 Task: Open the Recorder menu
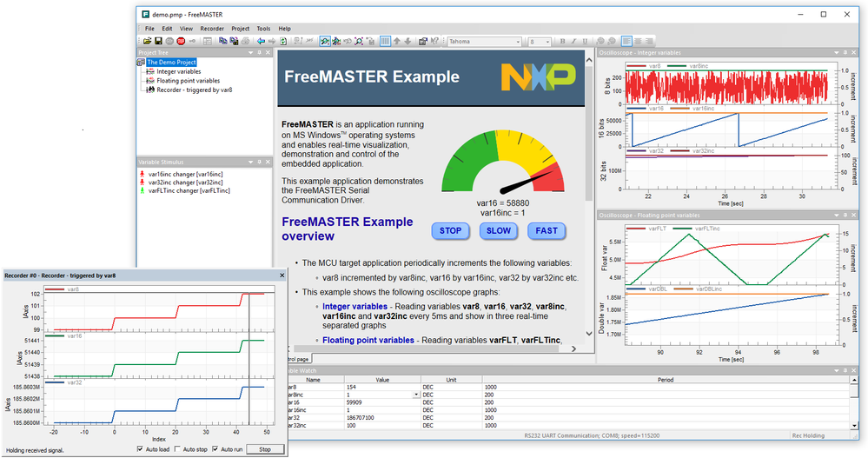pyautogui.click(x=212, y=29)
